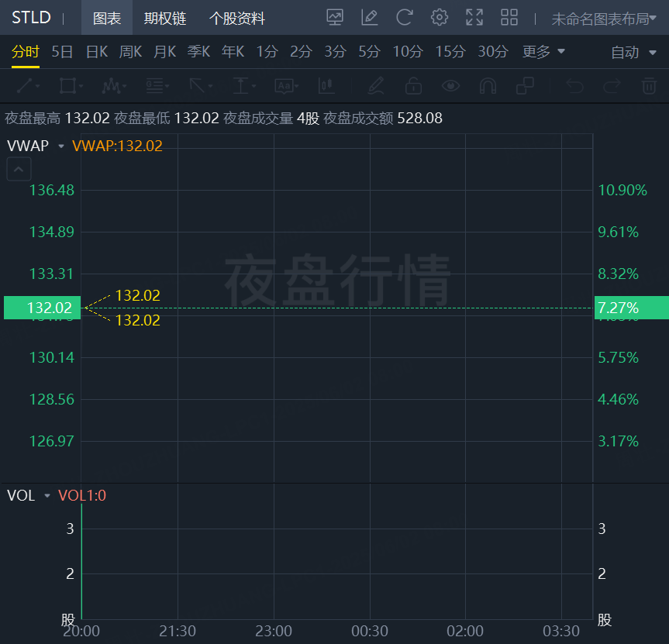
Task: Expand text annotation tool options arrow
Action: coord(297,86)
